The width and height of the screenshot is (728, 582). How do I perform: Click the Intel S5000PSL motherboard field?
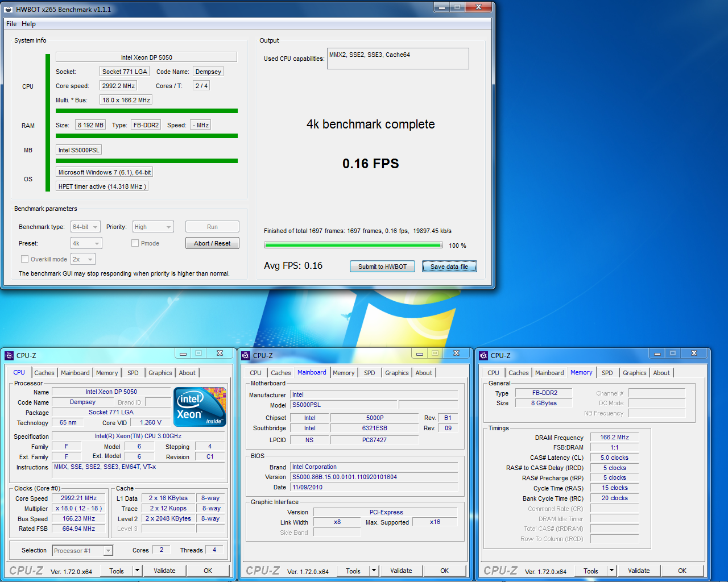coord(79,150)
